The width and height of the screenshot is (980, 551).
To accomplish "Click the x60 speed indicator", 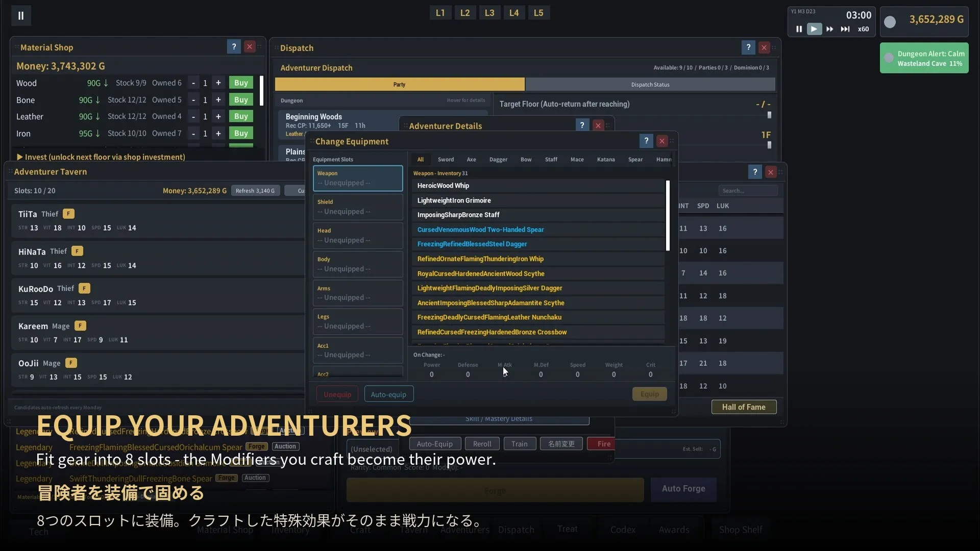I will [863, 29].
